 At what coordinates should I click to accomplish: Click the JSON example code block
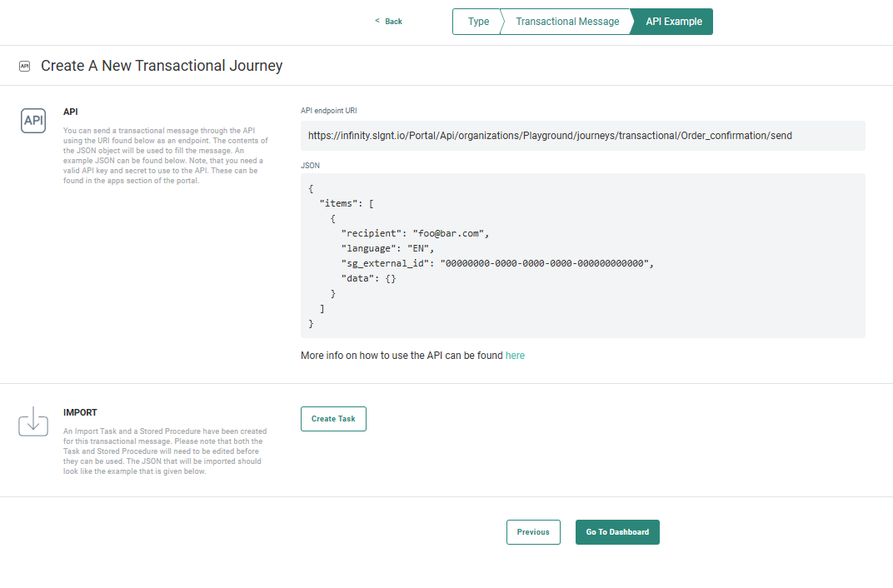[582, 255]
